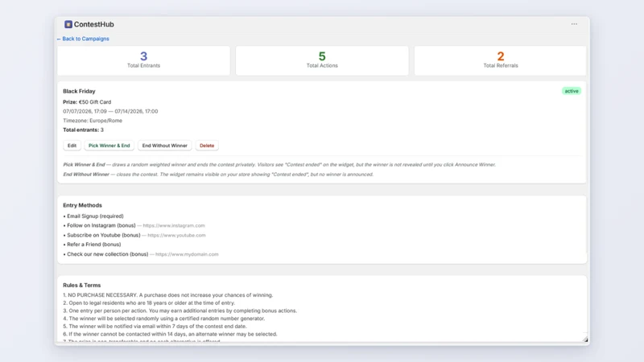Viewport: 644px width, 362px height.
Task: Open the instagram.com URL link
Action: [174, 226]
